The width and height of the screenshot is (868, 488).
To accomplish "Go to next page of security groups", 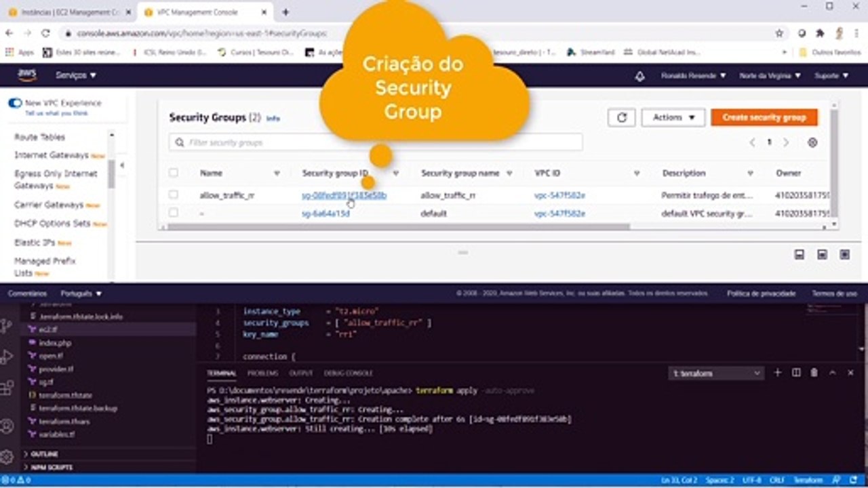I will pyautogui.click(x=786, y=142).
